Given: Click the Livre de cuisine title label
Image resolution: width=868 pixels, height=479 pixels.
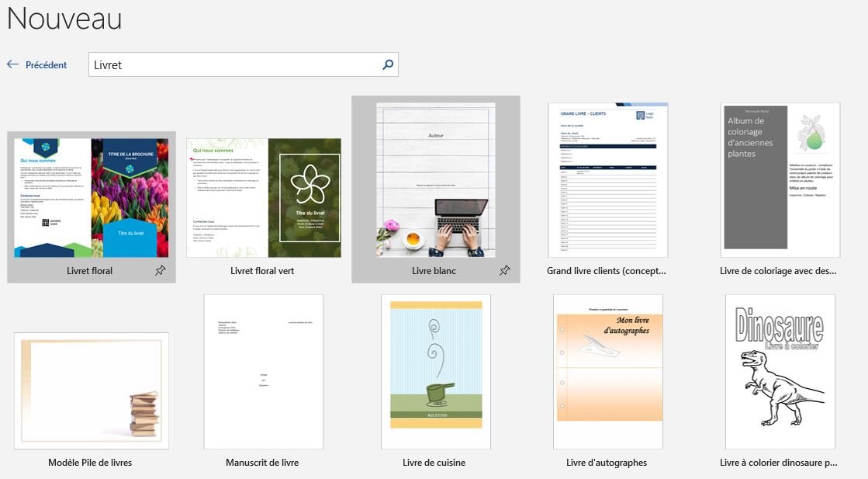Looking at the screenshot, I should coord(435,462).
